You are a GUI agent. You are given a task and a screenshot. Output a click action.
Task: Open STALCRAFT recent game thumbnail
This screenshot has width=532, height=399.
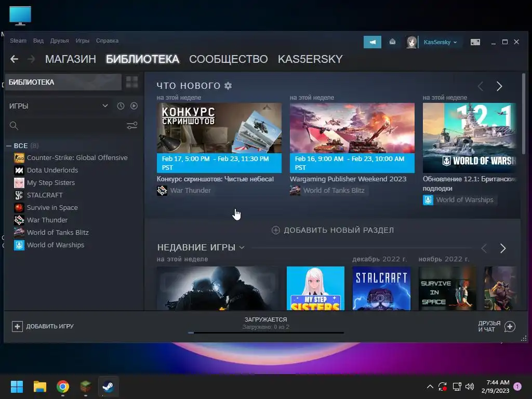(x=381, y=288)
